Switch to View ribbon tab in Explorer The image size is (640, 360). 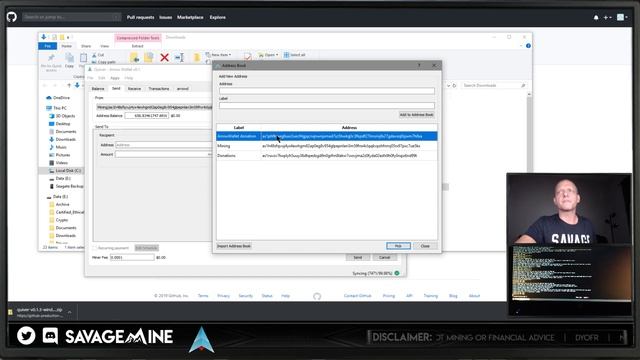[104, 46]
